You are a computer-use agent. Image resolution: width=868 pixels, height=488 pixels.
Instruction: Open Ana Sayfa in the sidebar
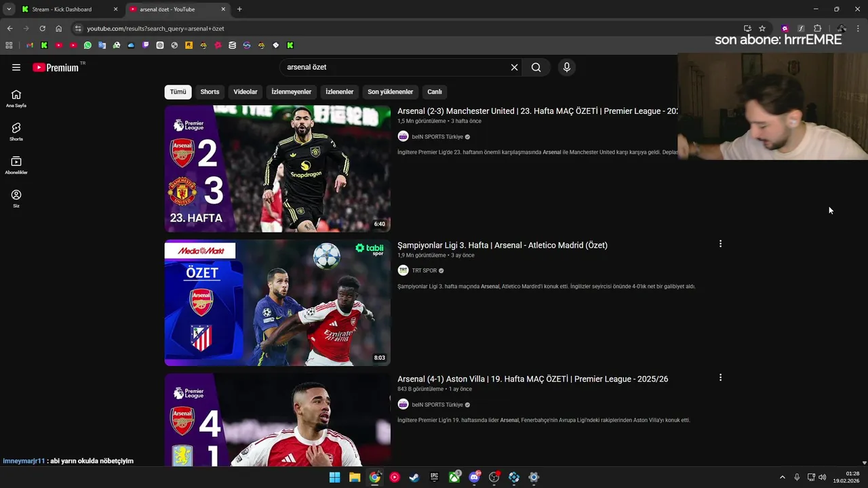[x=16, y=98]
